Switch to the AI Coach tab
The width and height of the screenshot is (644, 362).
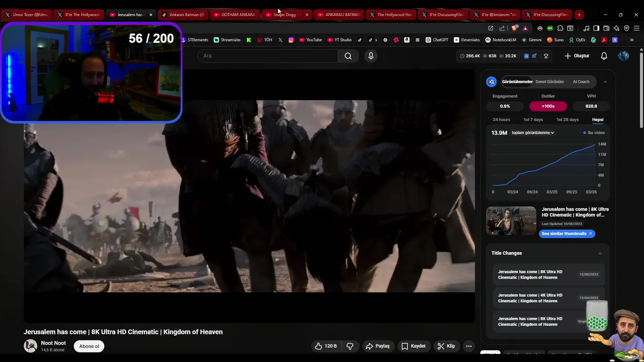tap(581, 81)
